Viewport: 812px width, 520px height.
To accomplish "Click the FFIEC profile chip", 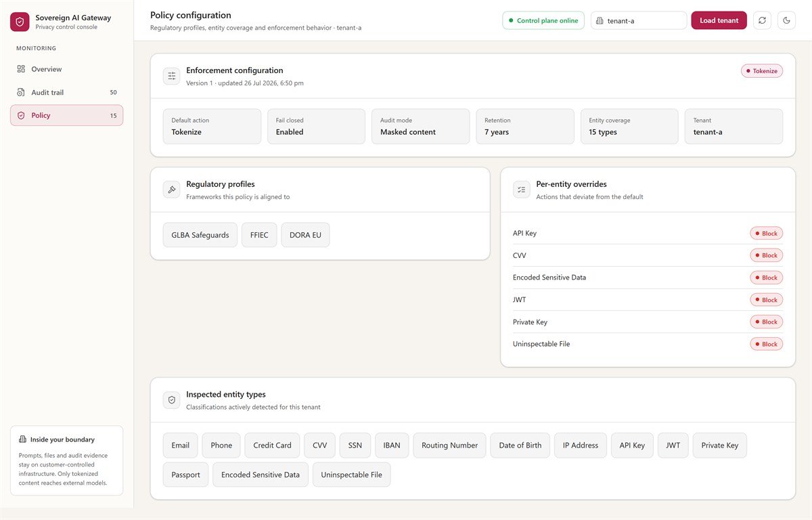I will [259, 235].
